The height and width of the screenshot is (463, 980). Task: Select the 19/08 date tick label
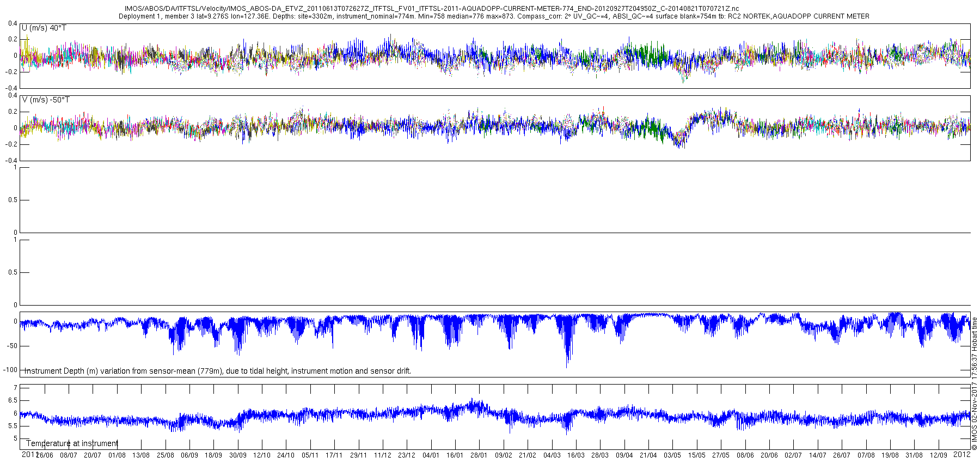tap(890, 455)
